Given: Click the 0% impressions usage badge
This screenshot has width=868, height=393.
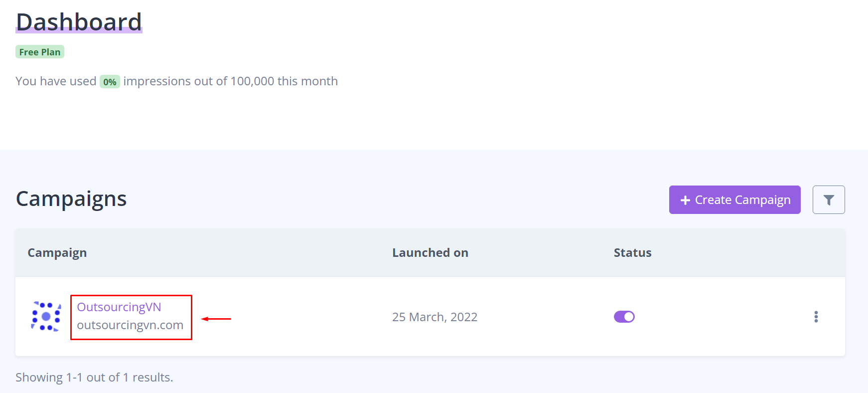Looking at the screenshot, I should coord(110,82).
